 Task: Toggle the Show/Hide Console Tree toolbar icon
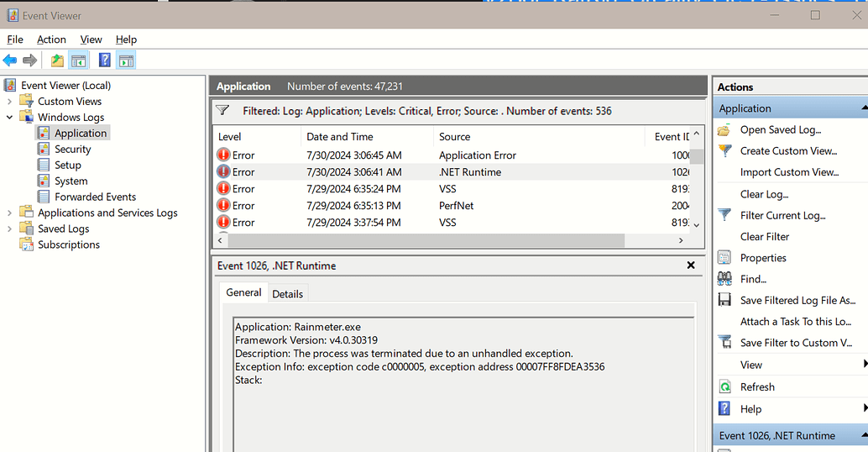[79, 60]
